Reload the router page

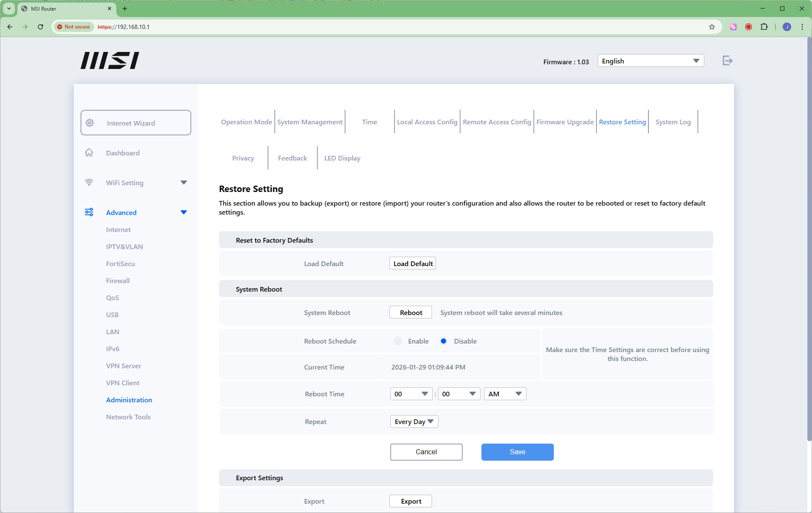[40, 27]
